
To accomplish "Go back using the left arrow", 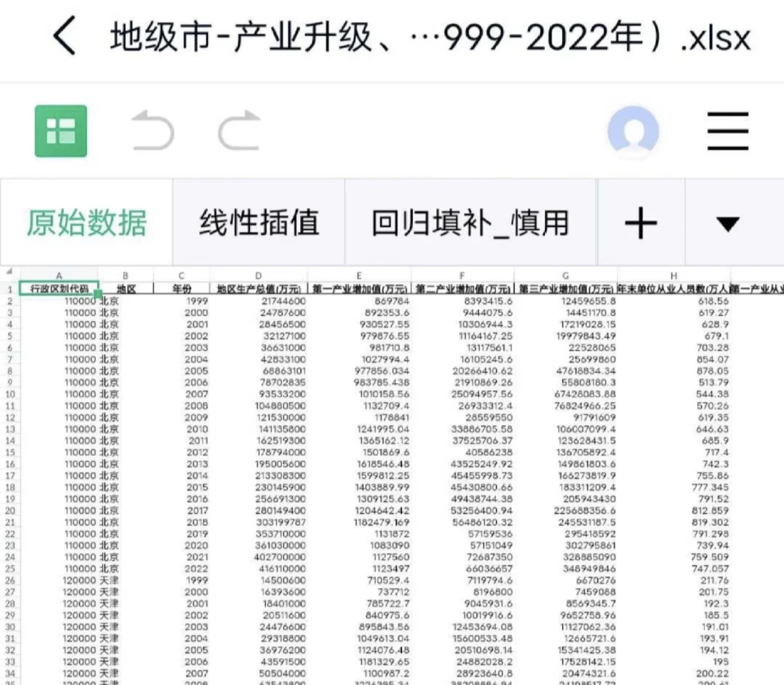I will coord(65,36).
